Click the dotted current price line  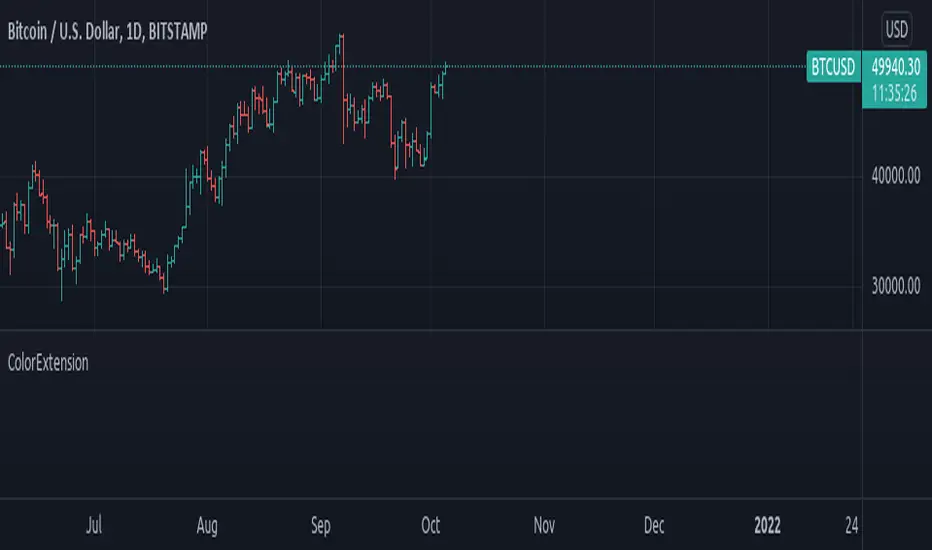600,67
